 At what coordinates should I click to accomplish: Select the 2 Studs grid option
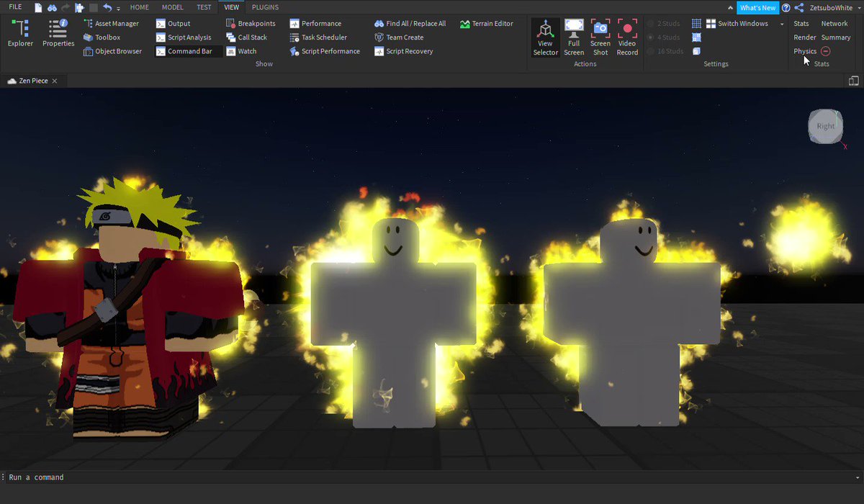(664, 24)
